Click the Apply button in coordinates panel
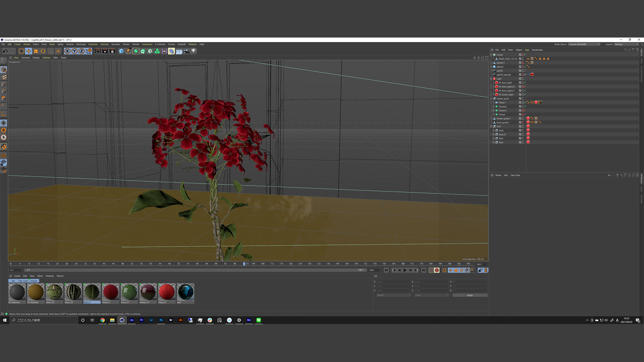644x362 pixels. click(x=470, y=295)
